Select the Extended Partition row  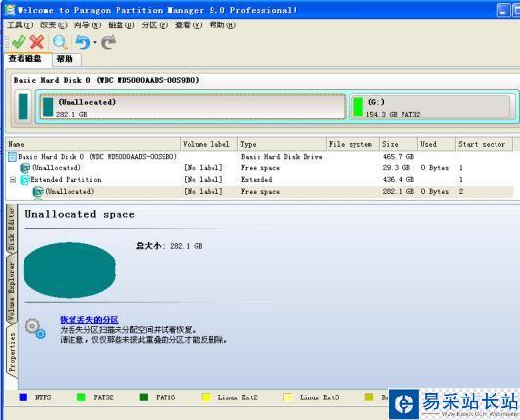pyautogui.click(x=260, y=180)
